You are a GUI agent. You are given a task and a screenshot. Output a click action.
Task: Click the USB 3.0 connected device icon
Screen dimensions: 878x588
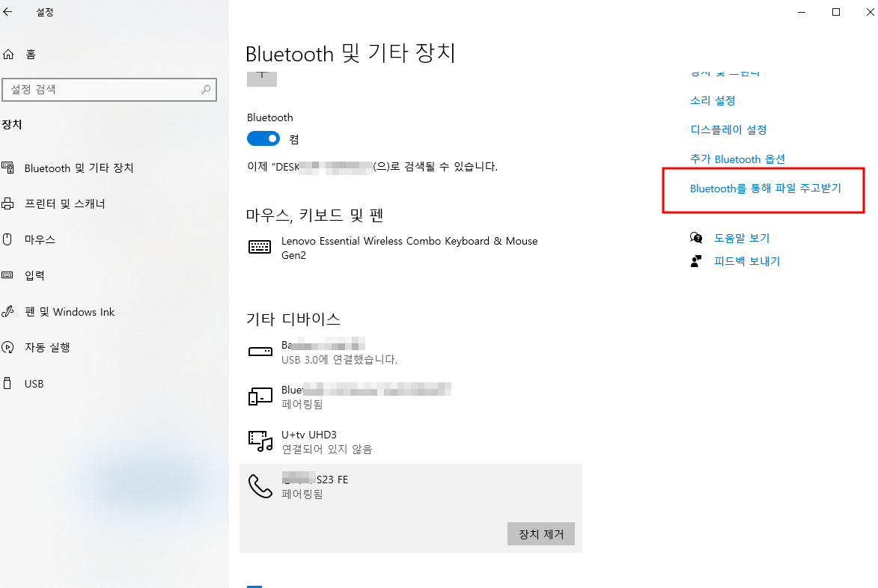260,352
